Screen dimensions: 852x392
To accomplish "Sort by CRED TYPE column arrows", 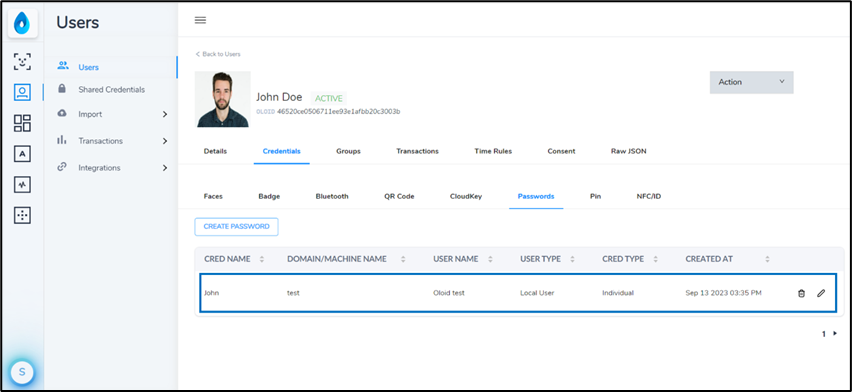I will pyautogui.click(x=655, y=259).
